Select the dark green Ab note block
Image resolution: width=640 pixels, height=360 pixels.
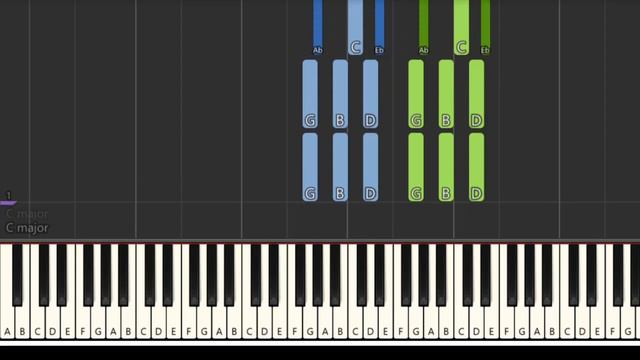[x=424, y=27]
